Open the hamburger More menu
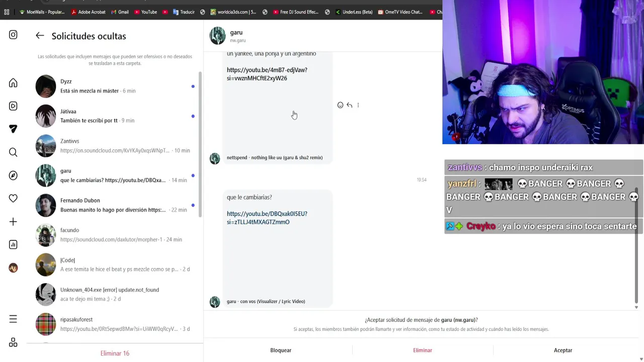 point(13,319)
